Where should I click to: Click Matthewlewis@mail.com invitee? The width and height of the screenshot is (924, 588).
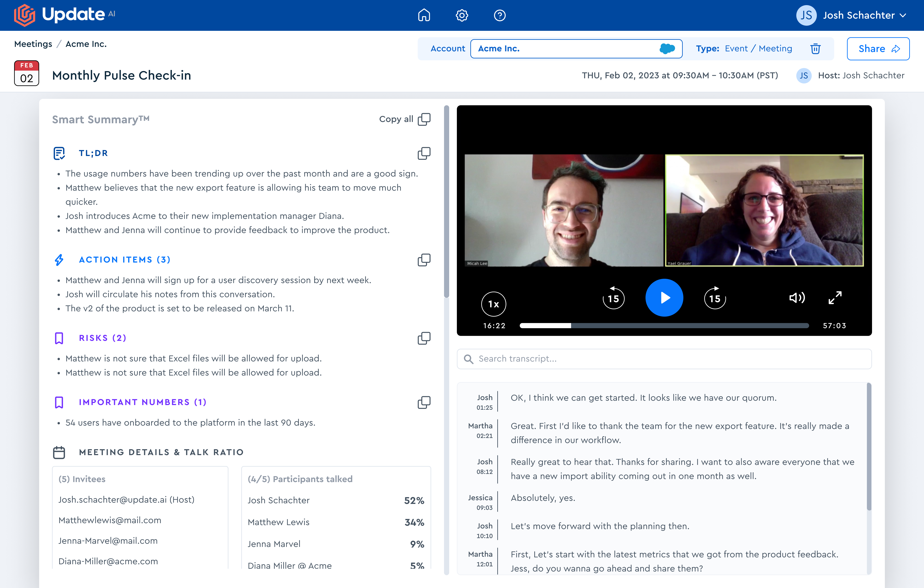tap(110, 520)
